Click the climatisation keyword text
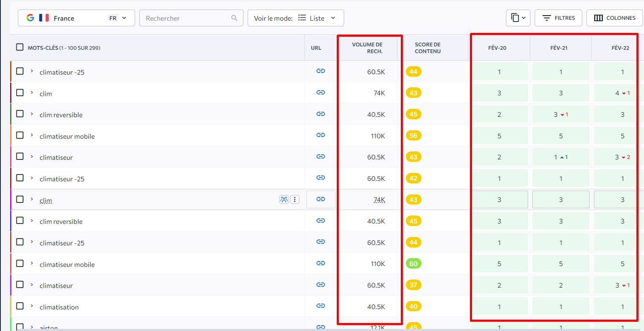Image resolution: width=644 pixels, height=331 pixels. coord(59,307)
